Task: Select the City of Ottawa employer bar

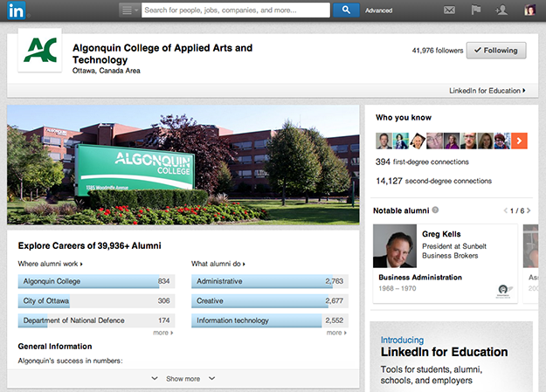Action: (x=96, y=301)
